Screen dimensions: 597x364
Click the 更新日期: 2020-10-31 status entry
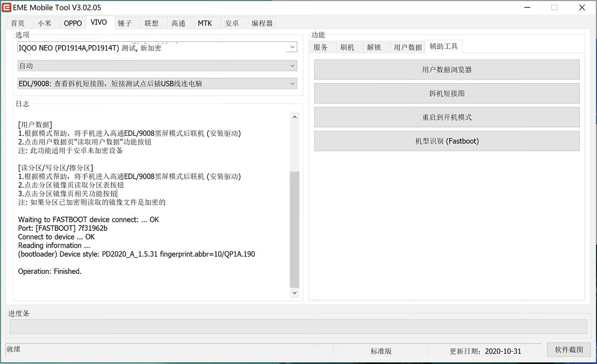click(485, 351)
